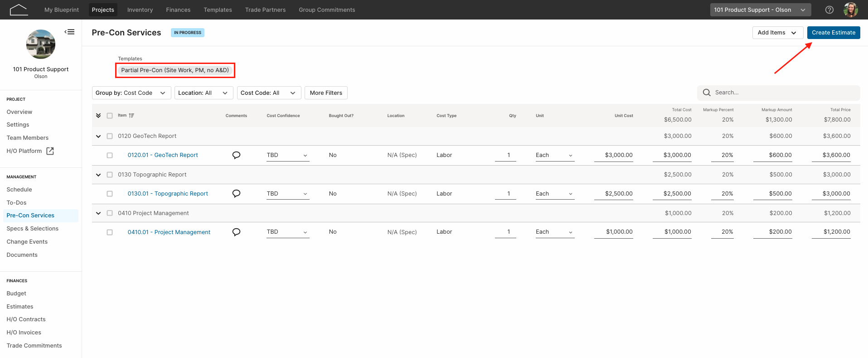Open the Cost Code: All filter dropdown
868x358 pixels.
(x=269, y=93)
